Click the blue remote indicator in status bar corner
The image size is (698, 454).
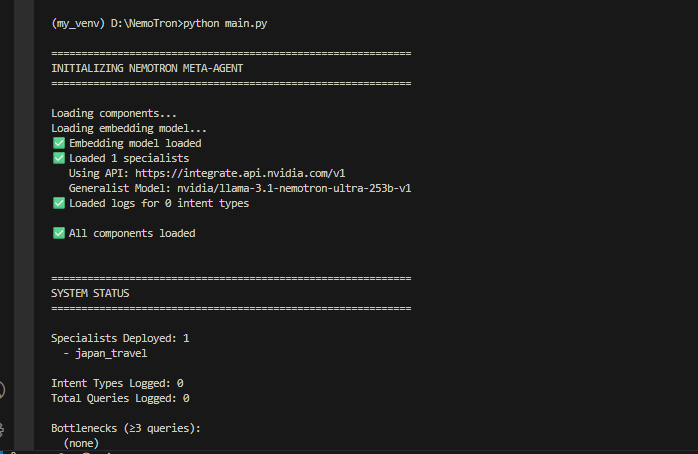1,452
